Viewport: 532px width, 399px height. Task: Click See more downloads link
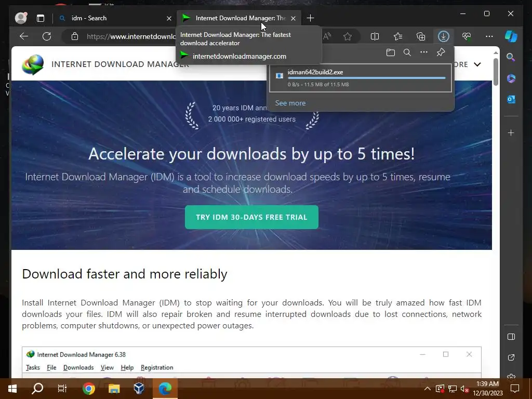[x=290, y=103]
